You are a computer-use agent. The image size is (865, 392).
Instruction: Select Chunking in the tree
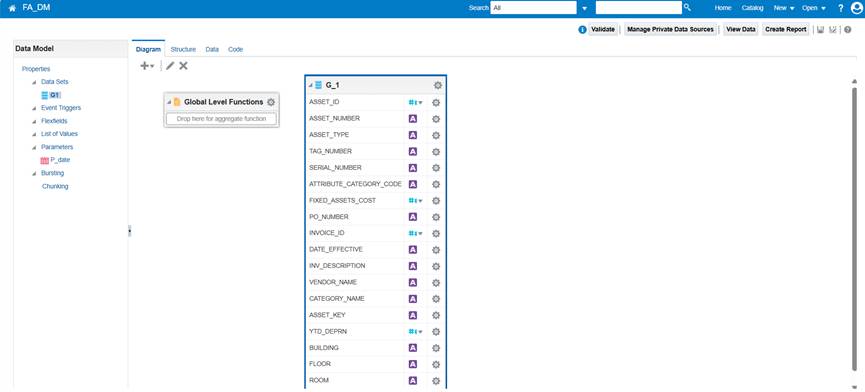coord(55,186)
